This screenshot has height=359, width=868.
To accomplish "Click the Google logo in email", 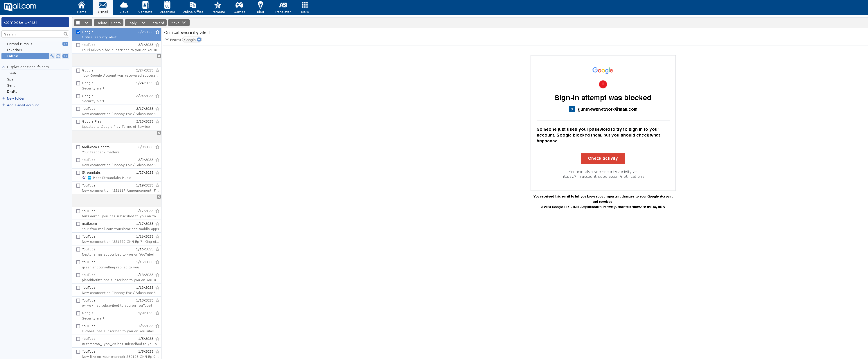I will pos(603,70).
